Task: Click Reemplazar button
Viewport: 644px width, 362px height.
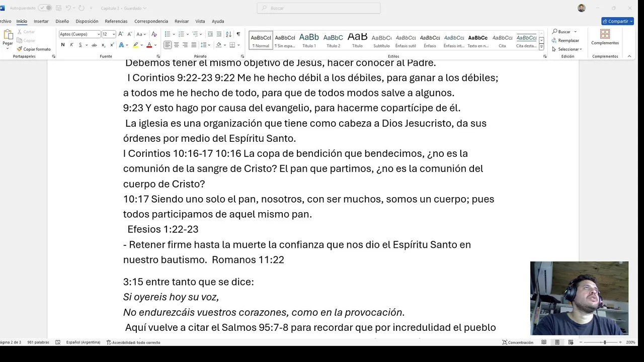Action: tap(566, 40)
